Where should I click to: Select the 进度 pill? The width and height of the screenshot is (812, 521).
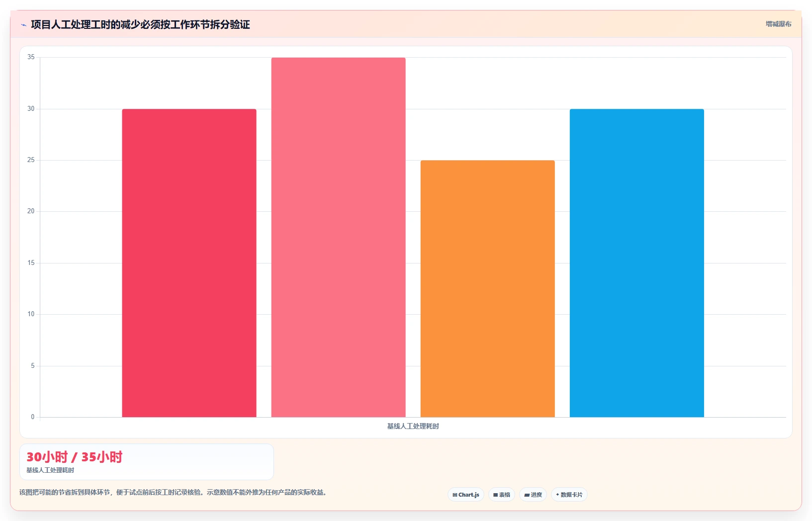click(x=533, y=495)
